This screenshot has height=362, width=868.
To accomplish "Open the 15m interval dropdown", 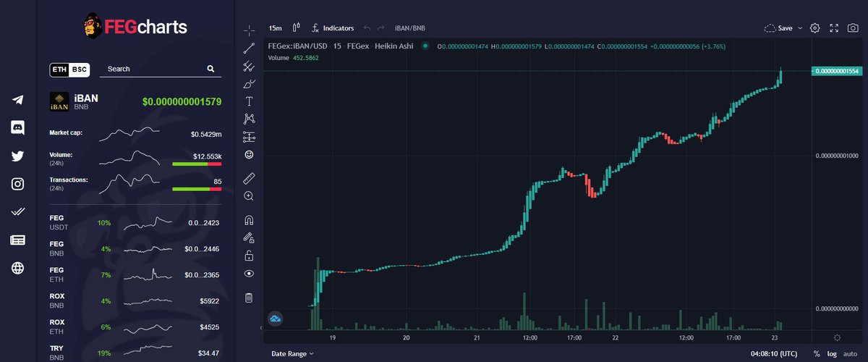I will (x=275, y=28).
